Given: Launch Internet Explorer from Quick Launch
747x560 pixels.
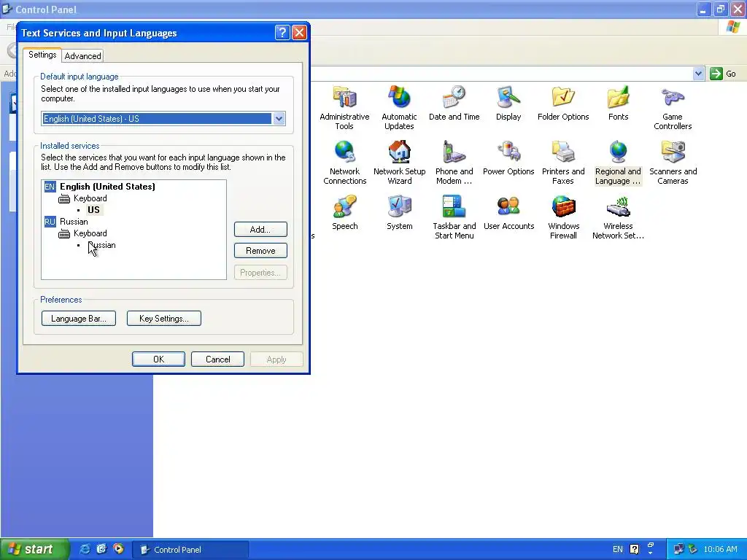Looking at the screenshot, I should pyautogui.click(x=85, y=549).
